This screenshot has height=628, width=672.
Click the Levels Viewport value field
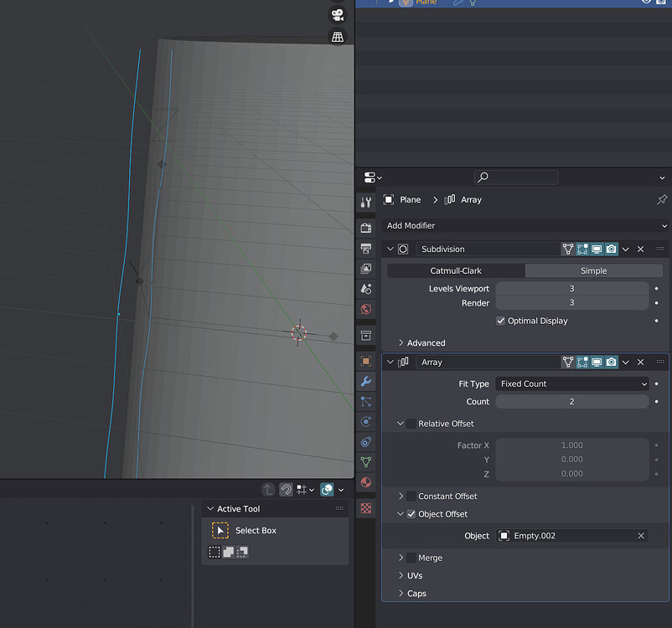pyautogui.click(x=572, y=289)
